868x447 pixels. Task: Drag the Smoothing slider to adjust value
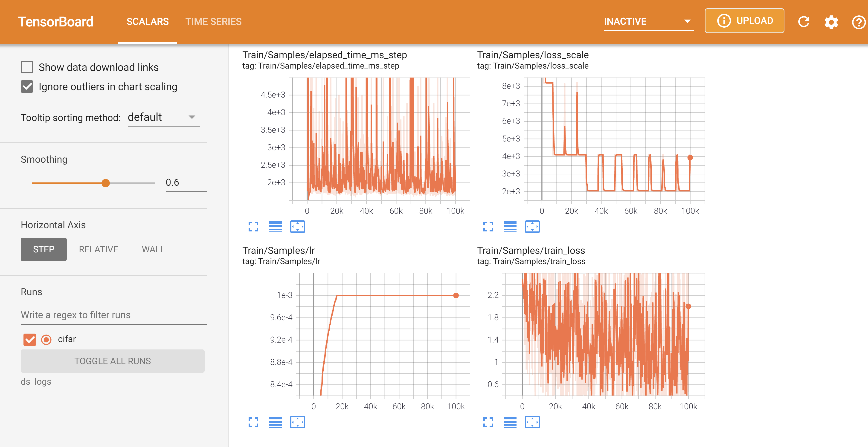tap(106, 182)
